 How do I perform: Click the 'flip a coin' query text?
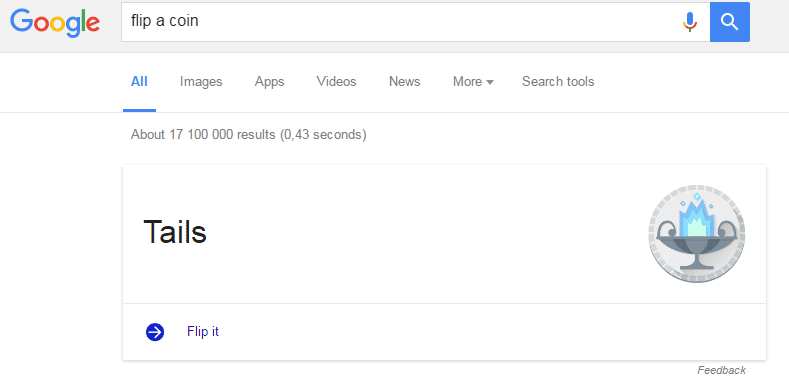[x=165, y=21]
